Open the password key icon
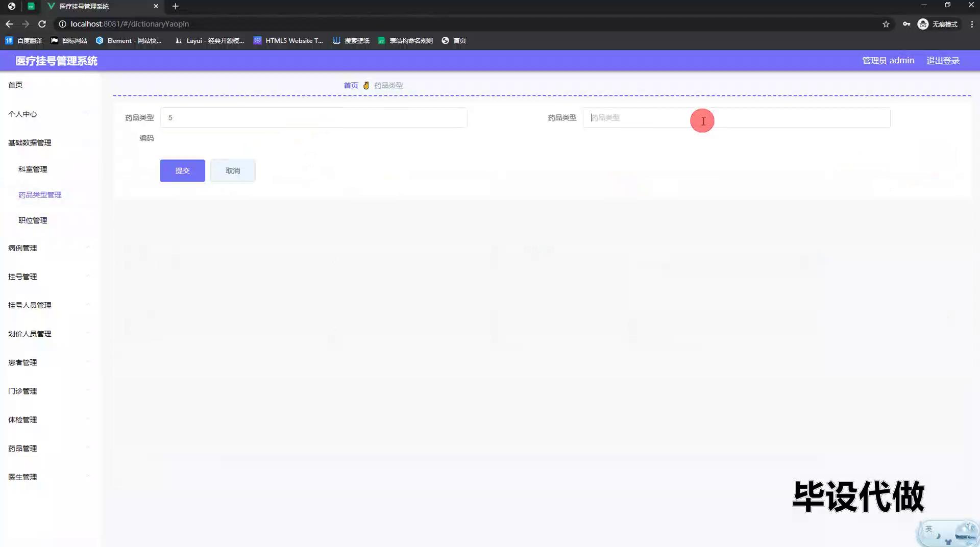Screen dimensions: 980x547 906,24
